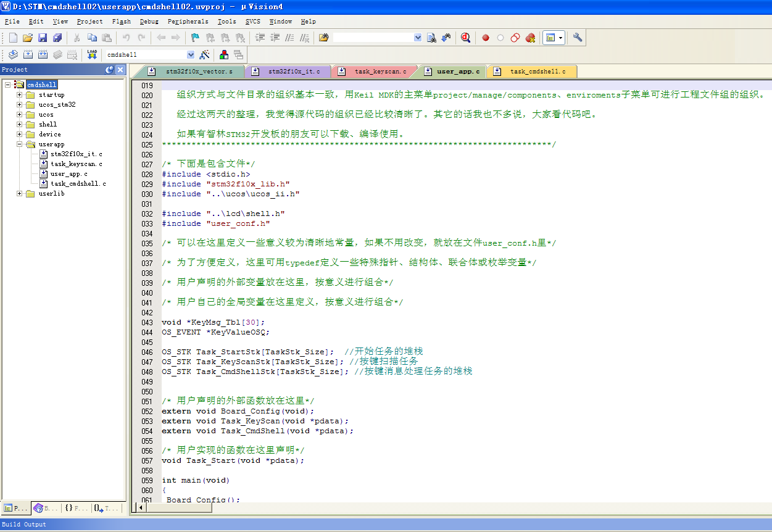Comment out the selection

coord(289,38)
